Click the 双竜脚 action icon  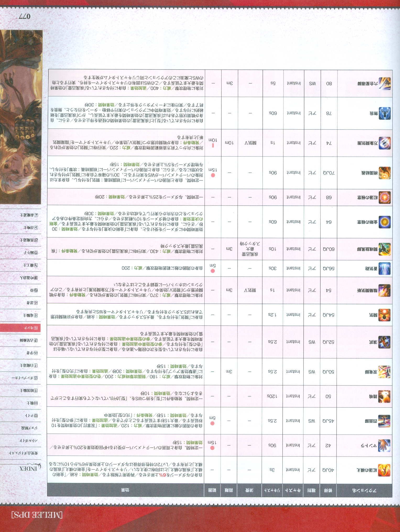click(384, 372)
